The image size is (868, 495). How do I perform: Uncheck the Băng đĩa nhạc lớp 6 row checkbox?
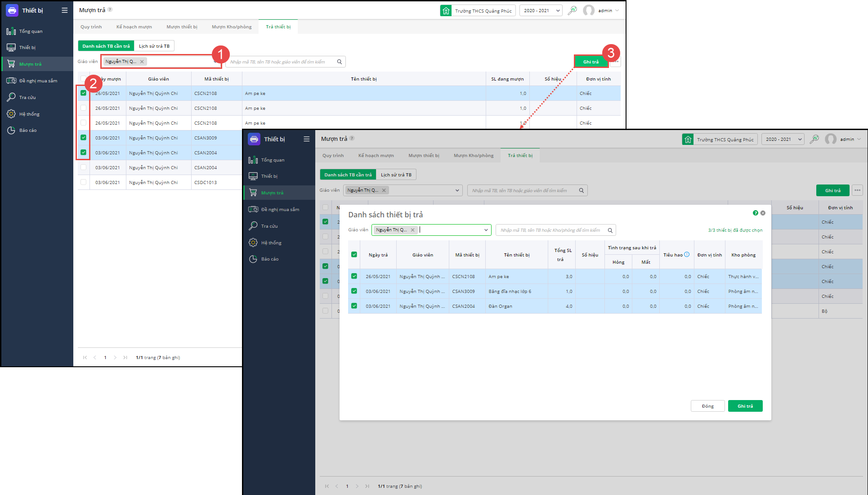(x=354, y=291)
